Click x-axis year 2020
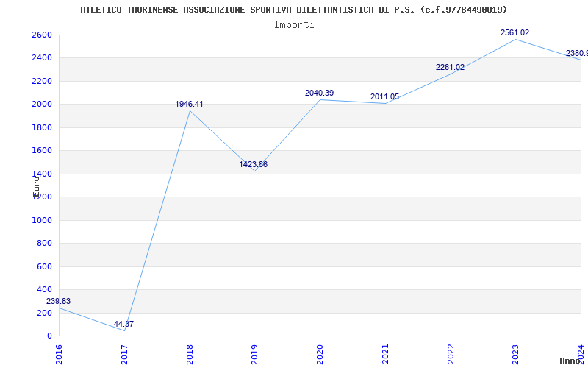 (x=320, y=354)
